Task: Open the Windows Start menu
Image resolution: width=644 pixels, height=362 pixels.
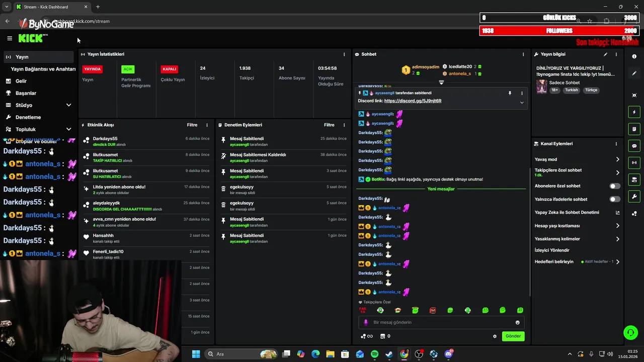Action: pos(196,354)
